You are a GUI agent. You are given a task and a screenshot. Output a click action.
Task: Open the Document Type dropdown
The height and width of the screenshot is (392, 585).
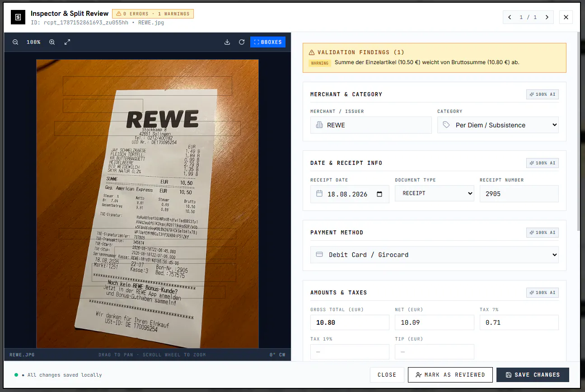pos(434,193)
